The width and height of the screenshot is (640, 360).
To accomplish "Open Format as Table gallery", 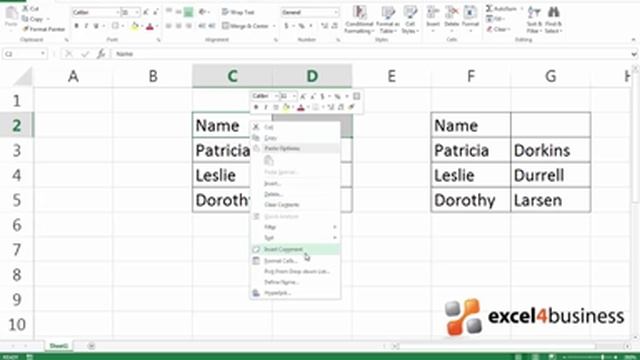I will 387,19.
